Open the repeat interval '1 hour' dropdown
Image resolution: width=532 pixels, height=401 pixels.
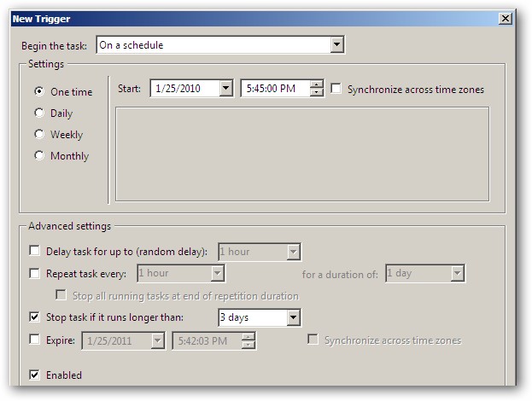pyautogui.click(x=217, y=273)
